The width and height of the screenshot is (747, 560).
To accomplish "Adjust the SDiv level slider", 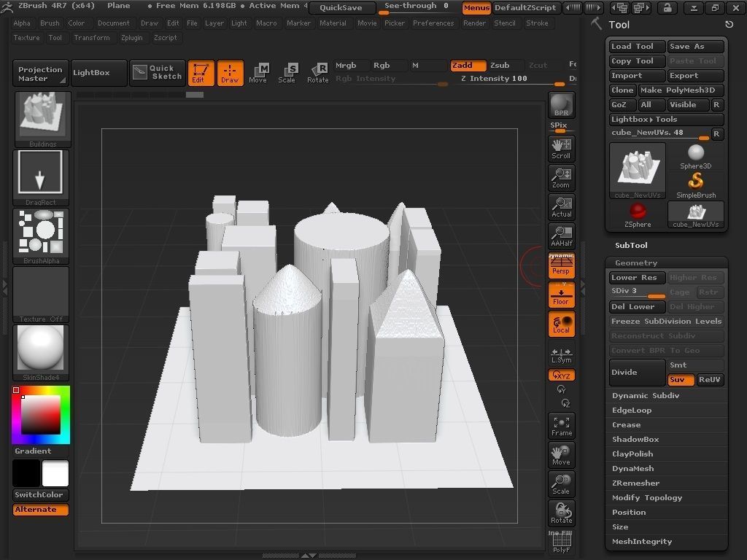I will click(x=637, y=292).
